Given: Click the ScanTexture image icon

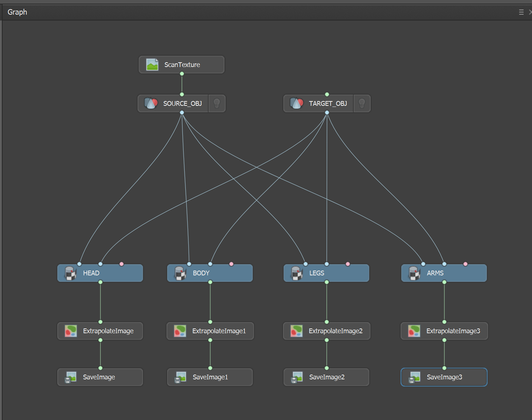Looking at the screenshot, I should click(152, 65).
